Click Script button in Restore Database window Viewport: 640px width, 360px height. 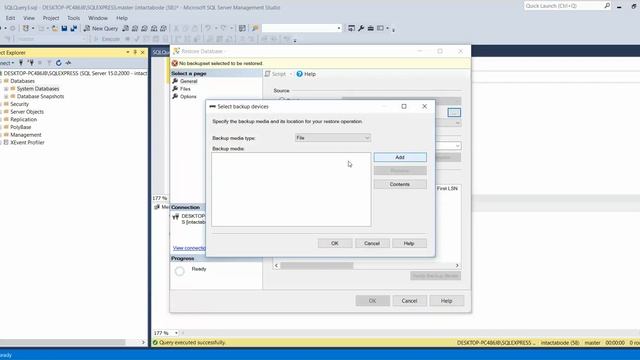coord(276,74)
